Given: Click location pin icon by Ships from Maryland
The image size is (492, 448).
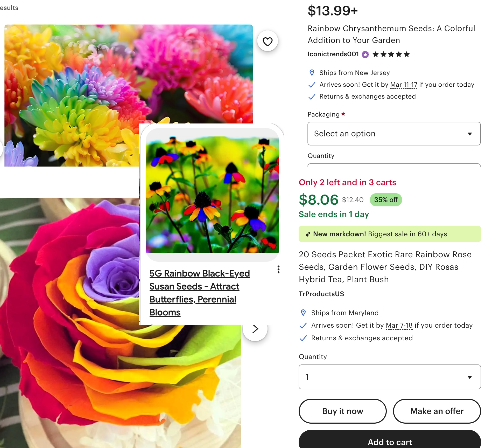Looking at the screenshot, I should click(x=303, y=313).
